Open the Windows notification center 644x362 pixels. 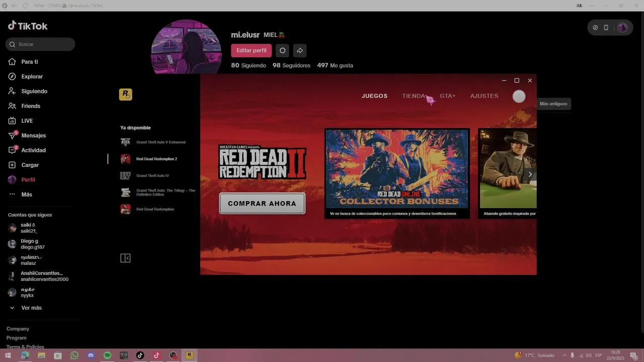click(x=633, y=355)
